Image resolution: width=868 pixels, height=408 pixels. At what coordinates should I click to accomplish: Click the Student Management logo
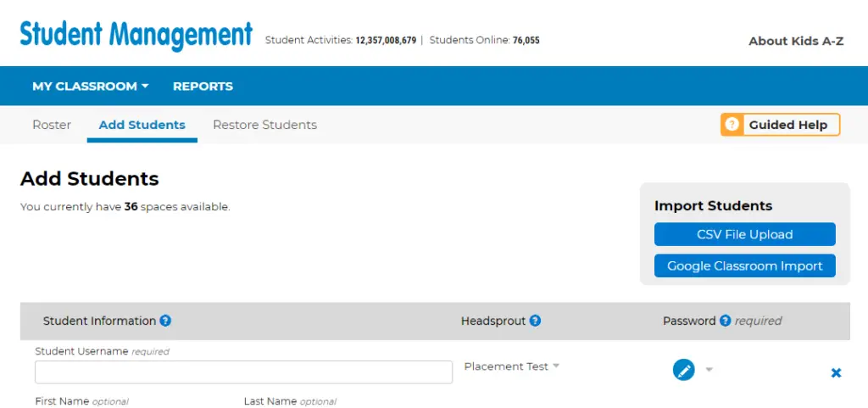tap(136, 35)
